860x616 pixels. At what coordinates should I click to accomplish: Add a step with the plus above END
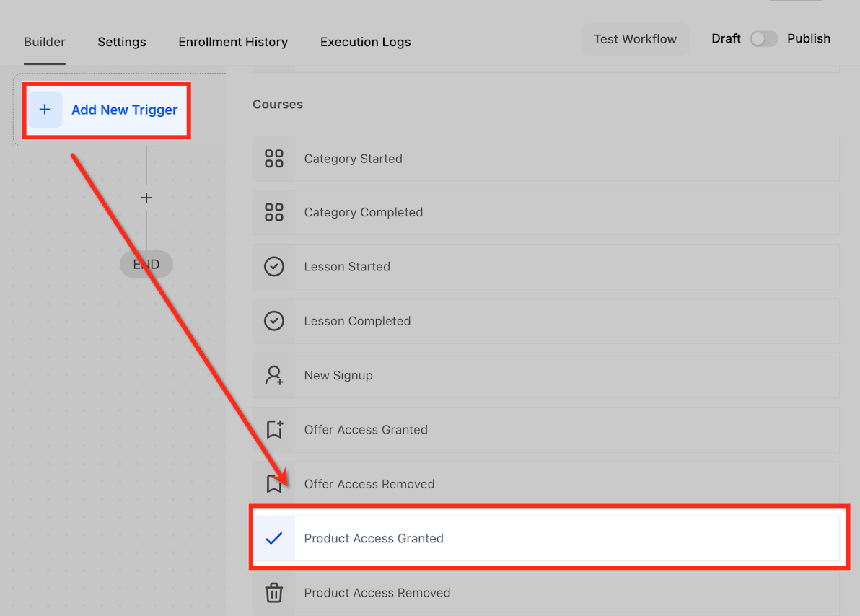tap(146, 198)
